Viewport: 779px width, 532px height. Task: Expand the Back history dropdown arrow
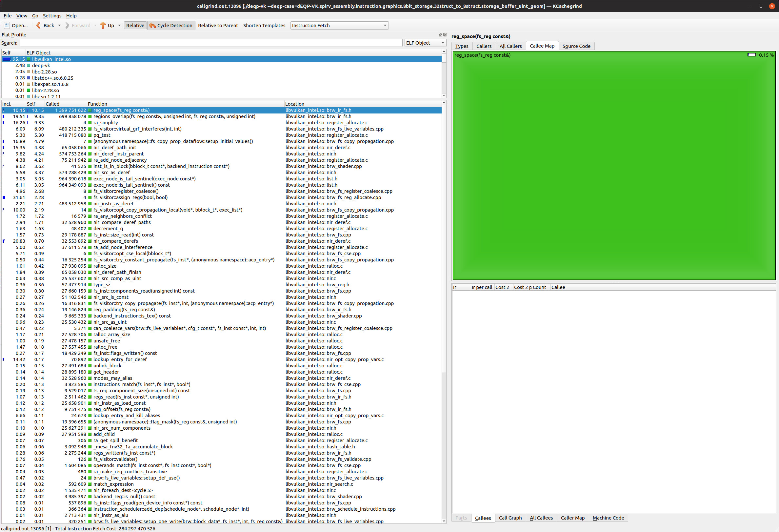59,26
